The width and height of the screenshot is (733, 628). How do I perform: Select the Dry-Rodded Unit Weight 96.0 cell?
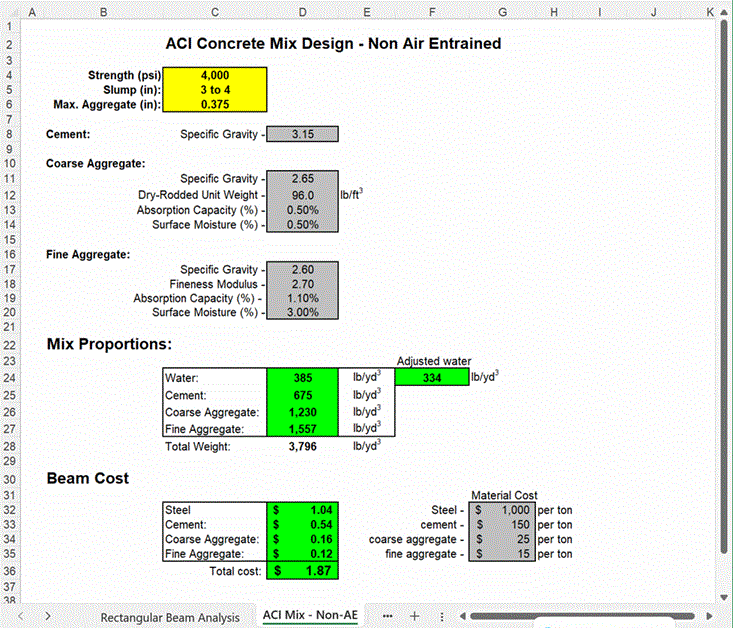click(303, 195)
